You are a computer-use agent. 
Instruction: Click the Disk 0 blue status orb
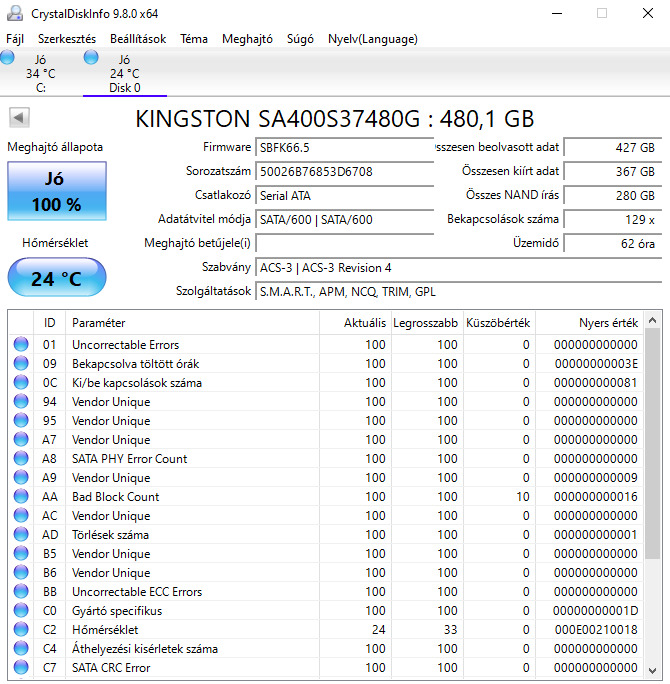tap(91, 57)
